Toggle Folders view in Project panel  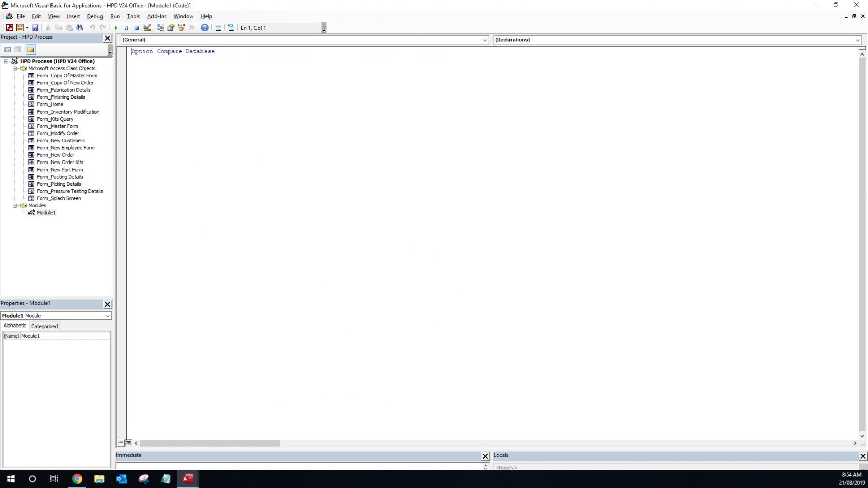click(31, 49)
